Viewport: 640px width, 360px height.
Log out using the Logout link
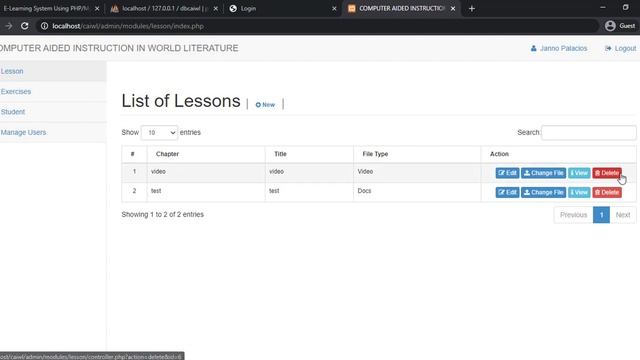tap(620, 48)
